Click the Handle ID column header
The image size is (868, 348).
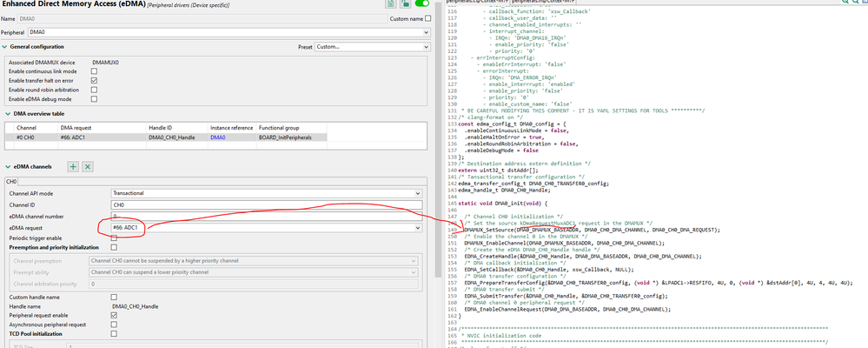coord(177,127)
